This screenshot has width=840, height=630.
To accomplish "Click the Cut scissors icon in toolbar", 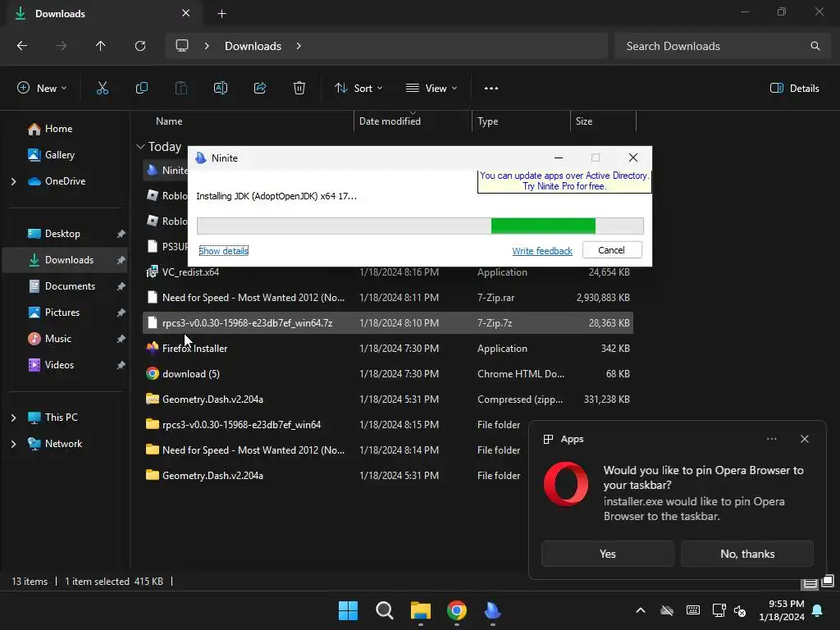I will click(x=103, y=89).
